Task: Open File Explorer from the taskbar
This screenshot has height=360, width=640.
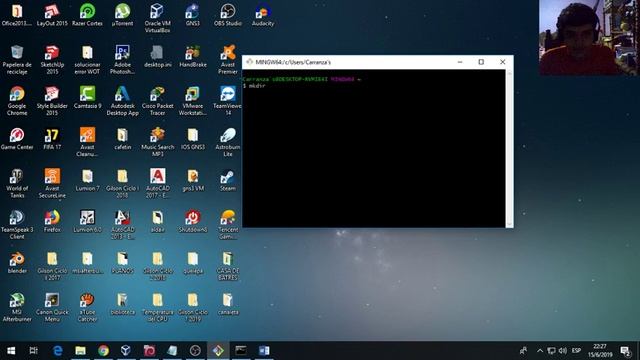Action: (80, 351)
